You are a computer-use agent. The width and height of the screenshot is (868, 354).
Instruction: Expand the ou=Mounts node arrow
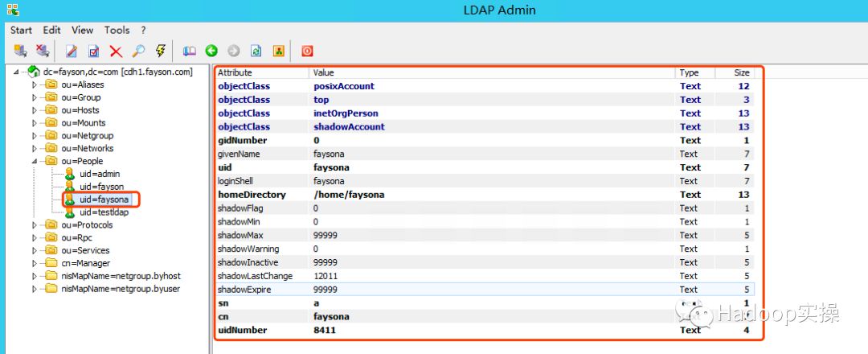coord(35,123)
